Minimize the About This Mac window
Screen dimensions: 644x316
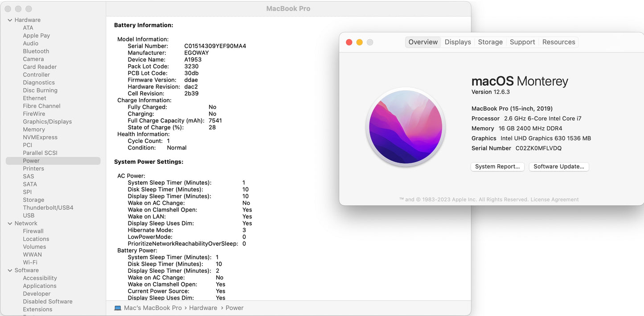coord(359,42)
